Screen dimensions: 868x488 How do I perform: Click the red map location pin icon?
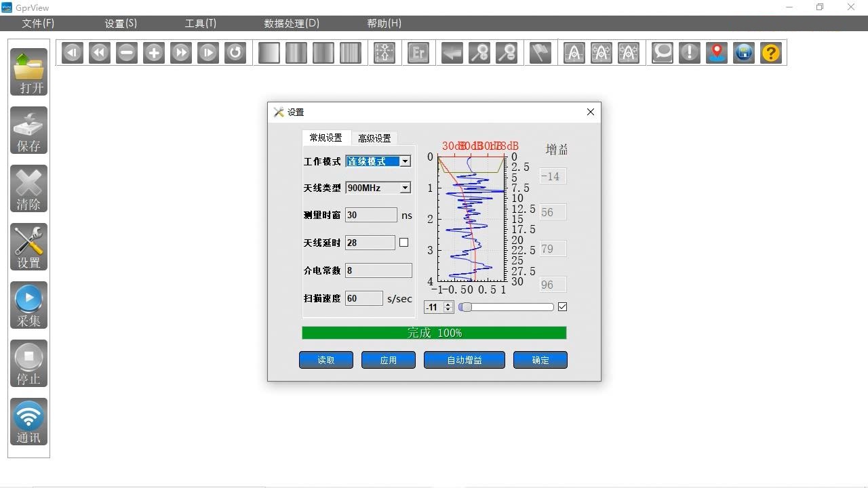pyautogui.click(x=717, y=53)
